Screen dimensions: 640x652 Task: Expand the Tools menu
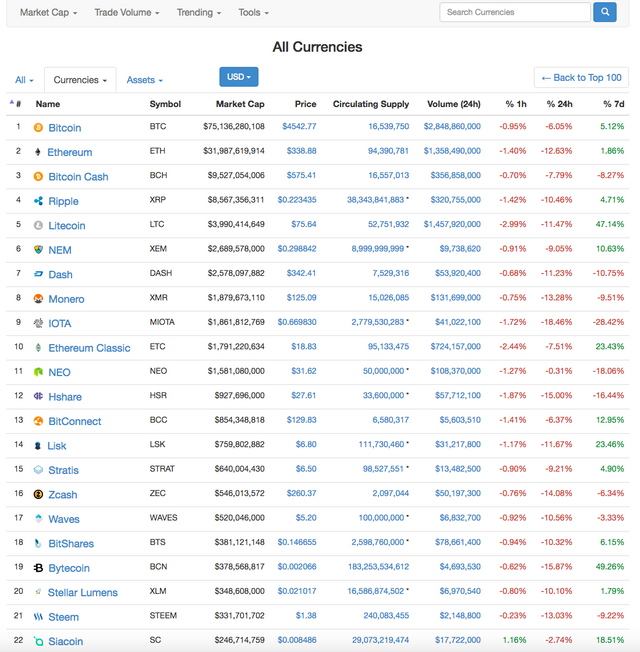[x=253, y=12]
